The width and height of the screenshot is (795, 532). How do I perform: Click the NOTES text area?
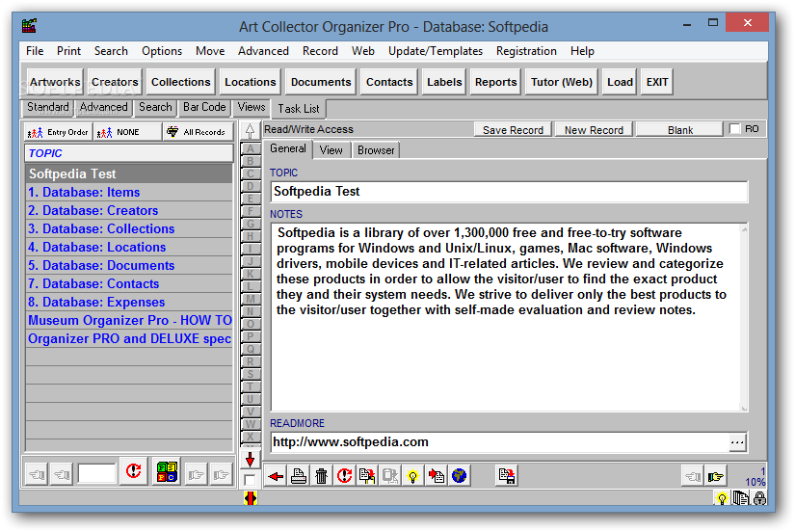tap(506, 317)
